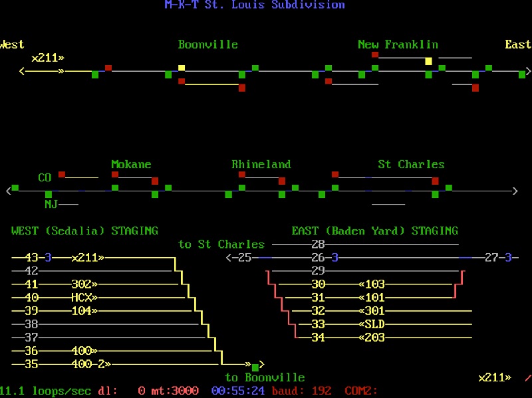Click staging track number 42

(x=31, y=271)
